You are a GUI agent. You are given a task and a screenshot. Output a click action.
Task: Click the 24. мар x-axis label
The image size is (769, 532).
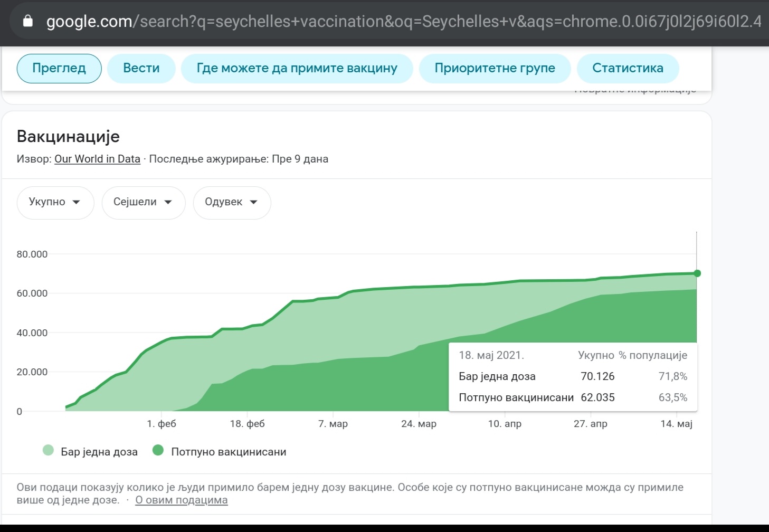pos(419,424)
